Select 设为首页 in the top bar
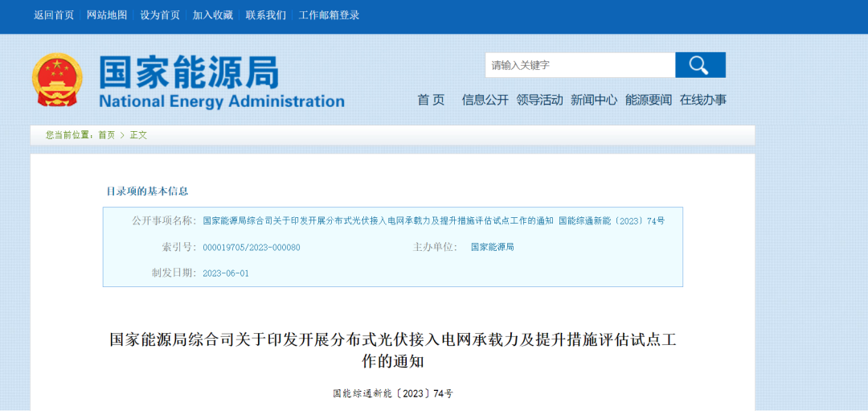Screen dimensions: 868x411 point(160,15)
